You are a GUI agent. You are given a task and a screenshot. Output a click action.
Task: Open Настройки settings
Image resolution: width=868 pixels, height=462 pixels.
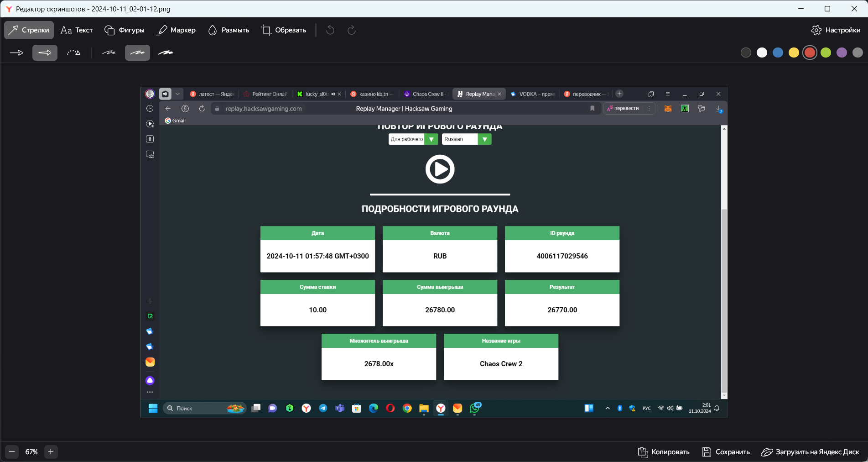(836, 30)
